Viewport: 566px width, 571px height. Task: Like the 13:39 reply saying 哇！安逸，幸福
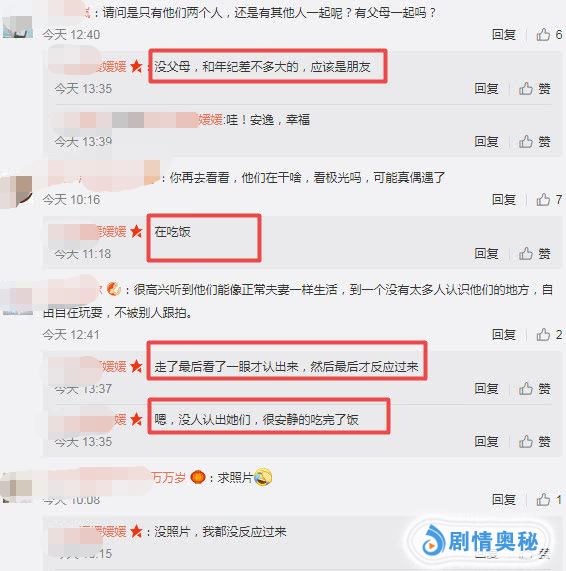click(534, 142)
